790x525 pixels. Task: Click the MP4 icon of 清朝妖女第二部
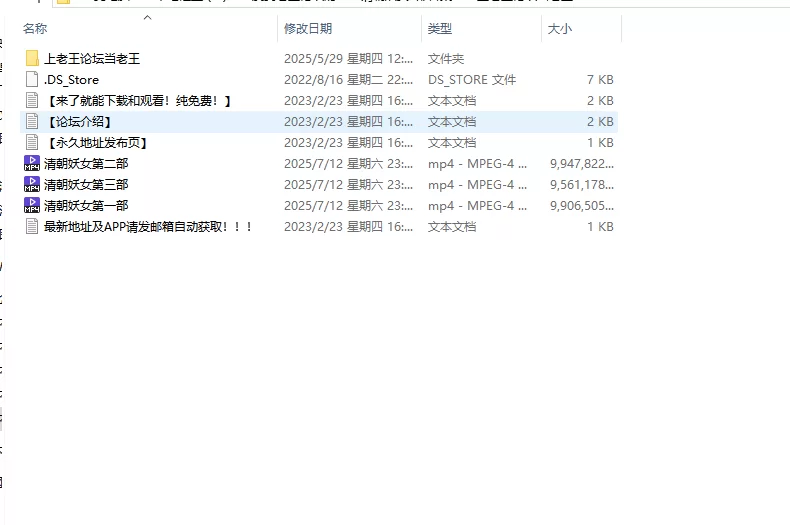coord(32,164)
